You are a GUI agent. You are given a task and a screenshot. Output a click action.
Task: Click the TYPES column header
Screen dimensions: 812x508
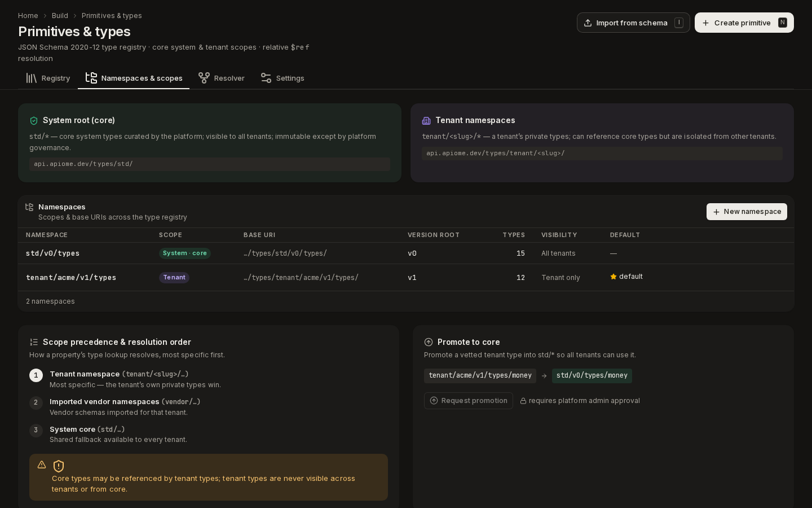pos(514,235)
